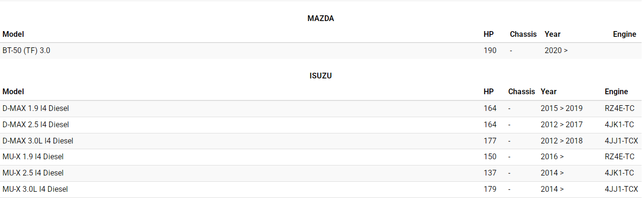Click RZ4E-TC engine code for D-MAX 1.9
Viewport: 644px width, 198px height.
619,109
